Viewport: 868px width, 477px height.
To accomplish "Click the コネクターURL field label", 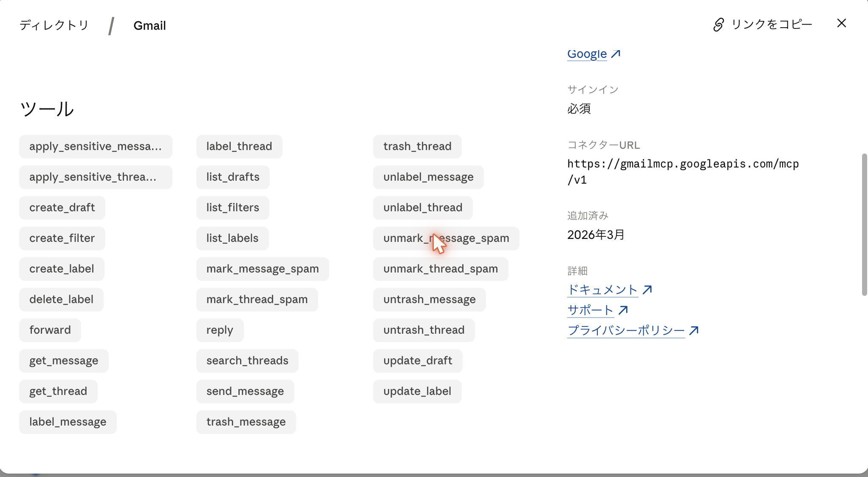I will click(603, 145).
